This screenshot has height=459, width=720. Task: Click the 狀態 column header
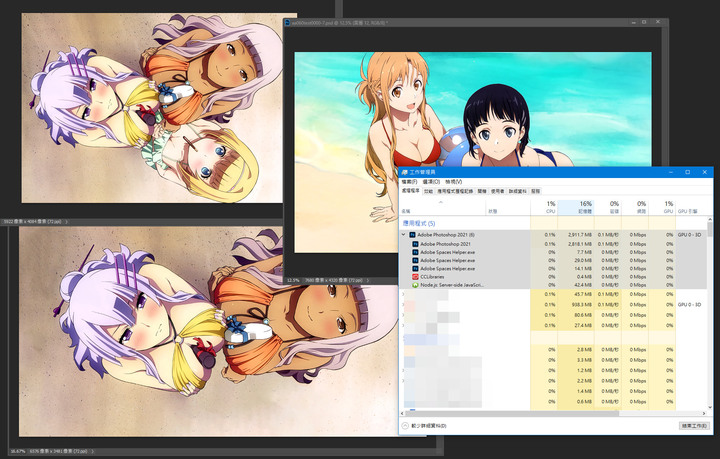(508, 207)
